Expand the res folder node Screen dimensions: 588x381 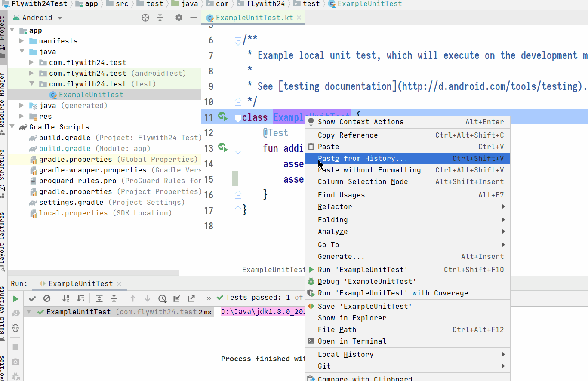click(x=22, y=116)
